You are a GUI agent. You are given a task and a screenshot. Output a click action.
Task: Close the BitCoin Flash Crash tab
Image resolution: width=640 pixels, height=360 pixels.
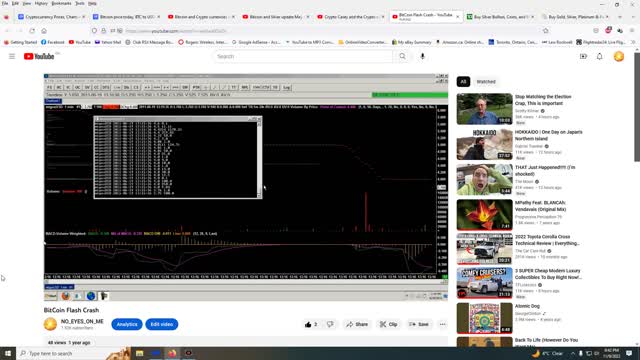tap(458, 17)
